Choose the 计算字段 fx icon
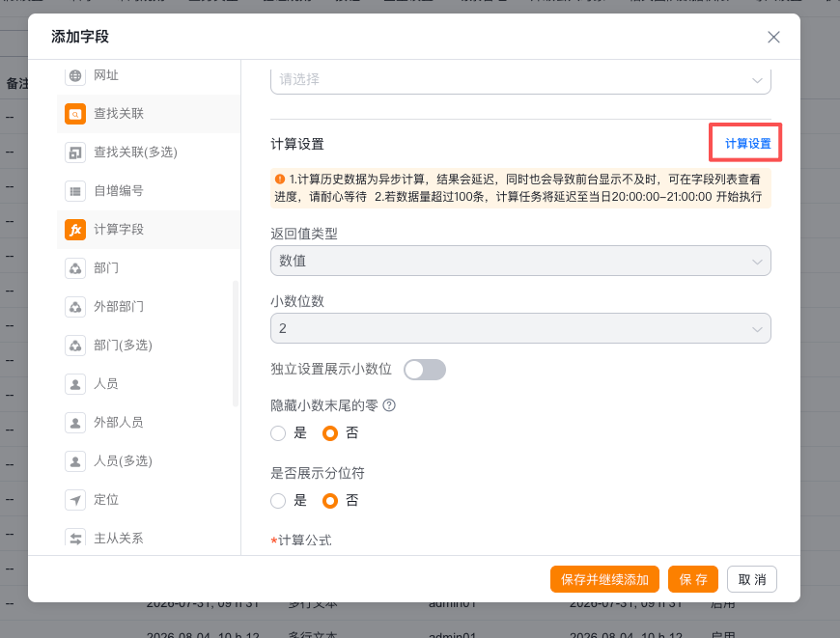840x638 pixels. (75, 230)
